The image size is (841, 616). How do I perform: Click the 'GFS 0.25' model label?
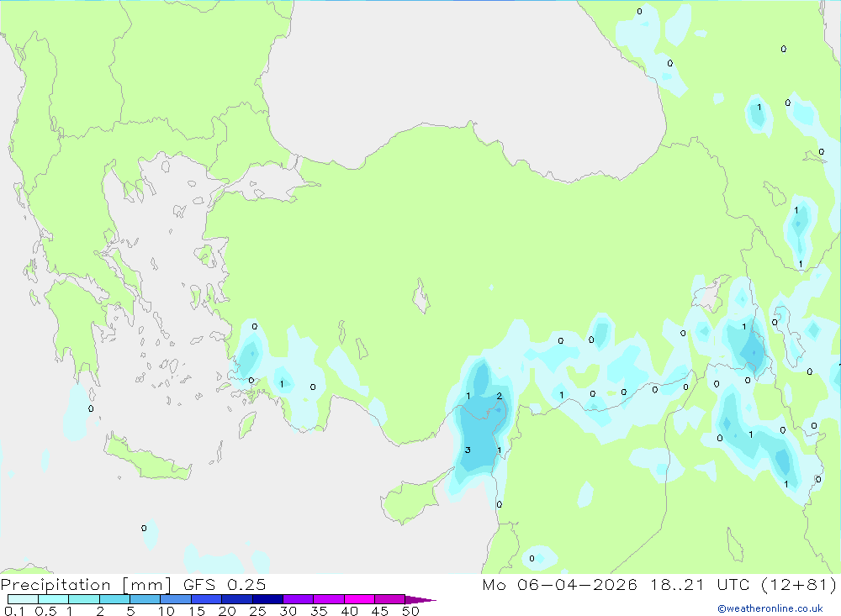pos(225,585)
